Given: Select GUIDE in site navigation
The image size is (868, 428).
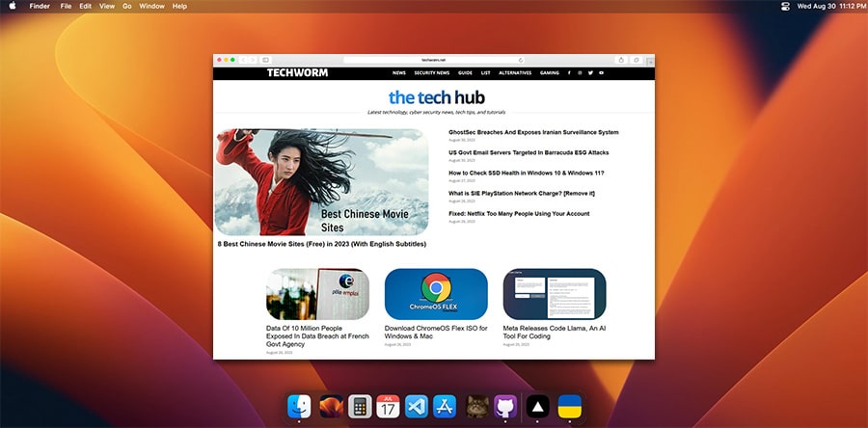Looking at the screenshot, I should [465, 73].
